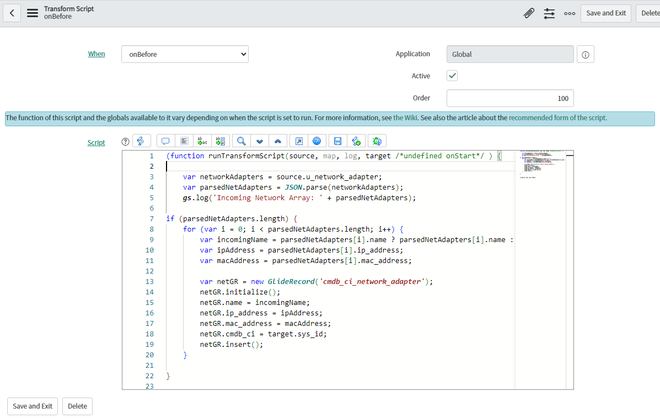660x418 pixels.
Task: Click the paperclip attachments icon
Action: 529,13
